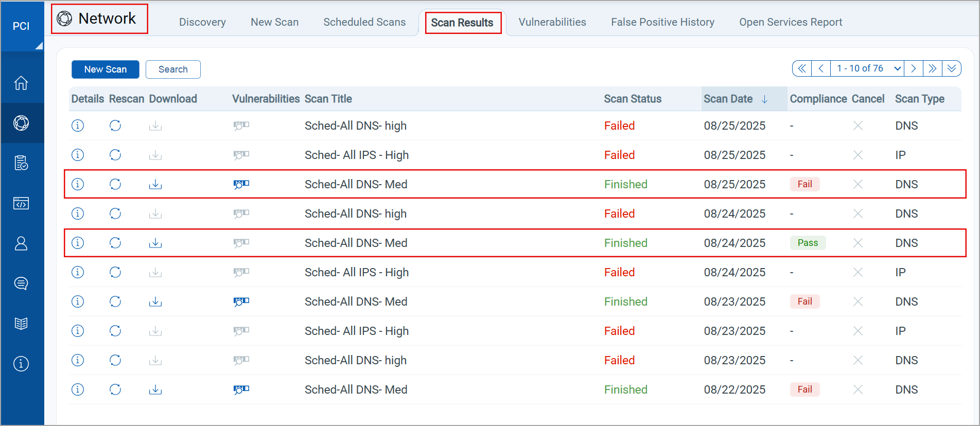
Task: Download the 08/24/2025 Sched-All DNS- Med report
Action: 155,243
